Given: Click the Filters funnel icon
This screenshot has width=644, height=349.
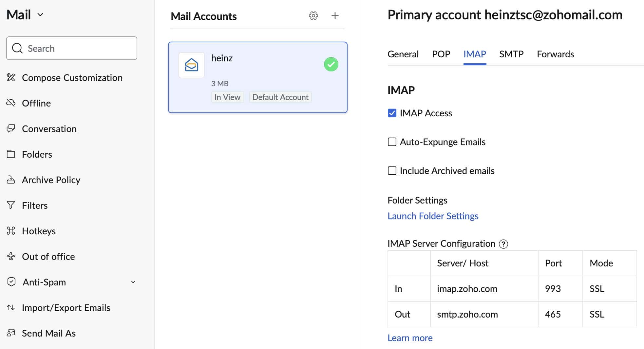Looking at the screenshot, I should click(11, 205).
